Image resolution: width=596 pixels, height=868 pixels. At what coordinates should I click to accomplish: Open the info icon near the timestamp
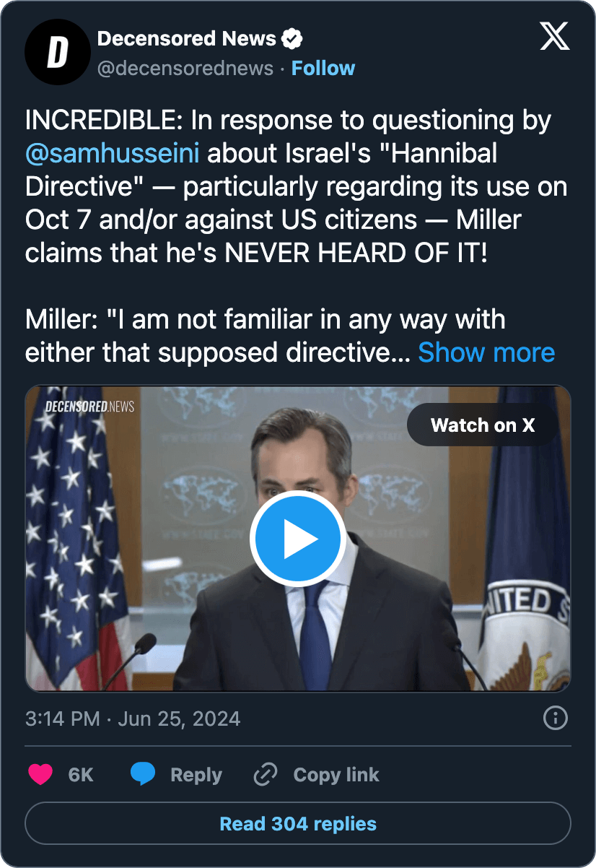[x=554, y=719]
